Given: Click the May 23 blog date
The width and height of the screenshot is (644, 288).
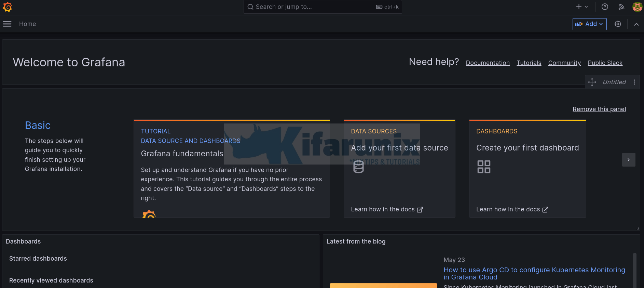Looking at the screenshot, I should point(454,260).
